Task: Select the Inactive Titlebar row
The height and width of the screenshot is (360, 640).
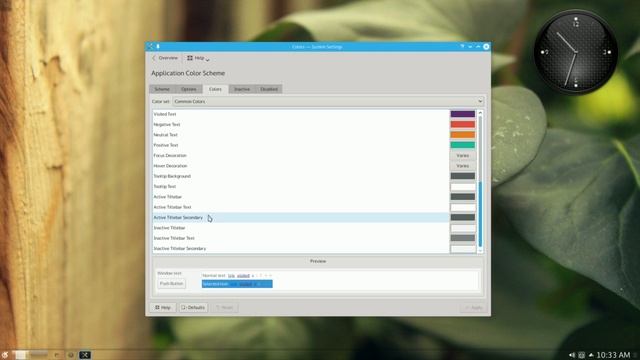Action: (301, 228)
